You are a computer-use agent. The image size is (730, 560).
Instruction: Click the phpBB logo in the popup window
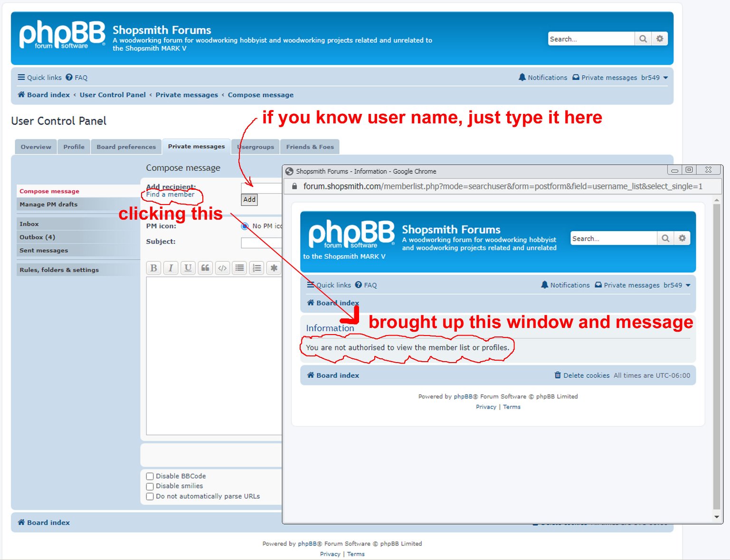pyautogui.click(x=351, y=234)
